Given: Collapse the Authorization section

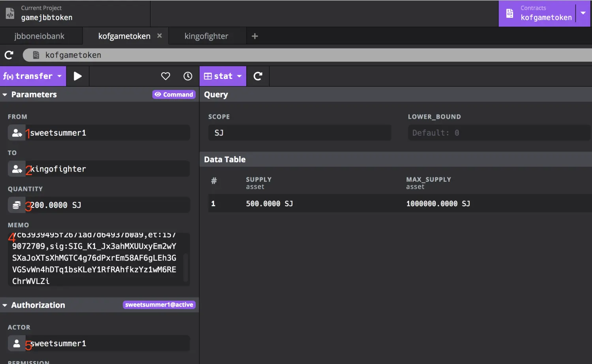Looking at the screenshot, I should coord(5,305).
